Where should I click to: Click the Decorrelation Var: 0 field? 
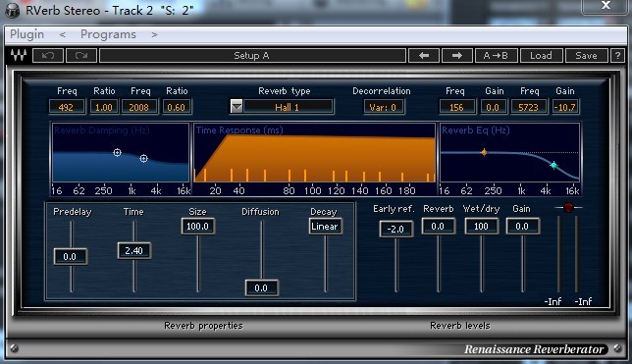384,107
